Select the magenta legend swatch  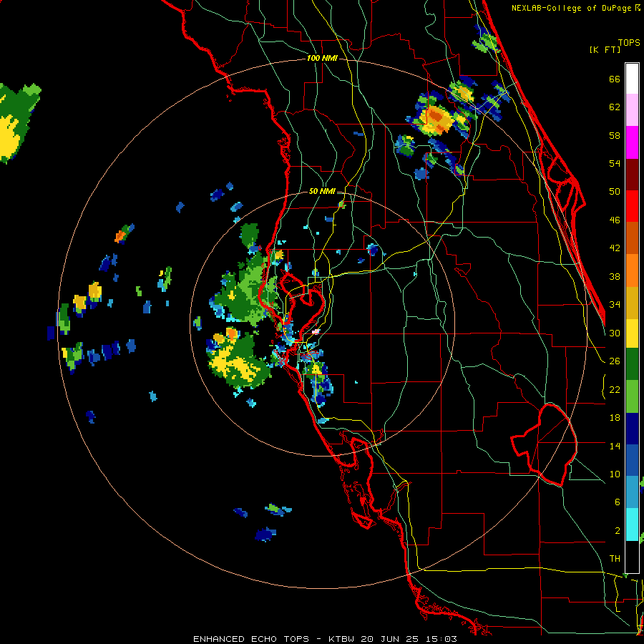pyautogui.click(x=632, y=142)
